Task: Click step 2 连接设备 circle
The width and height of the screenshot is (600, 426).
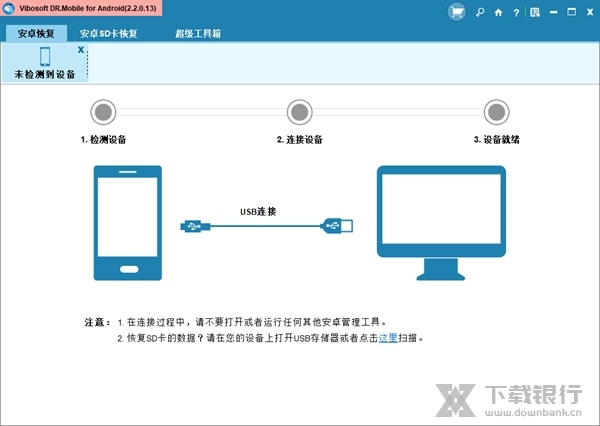Action: click(x=300, y=112)
